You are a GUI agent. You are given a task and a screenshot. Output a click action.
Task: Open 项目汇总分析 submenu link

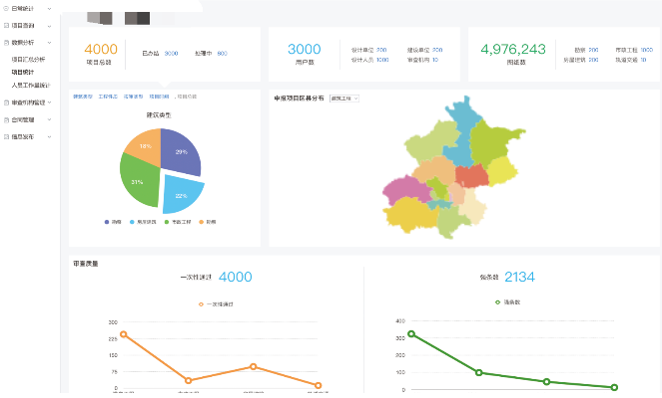pyautogui.click(x=28, y=60)
